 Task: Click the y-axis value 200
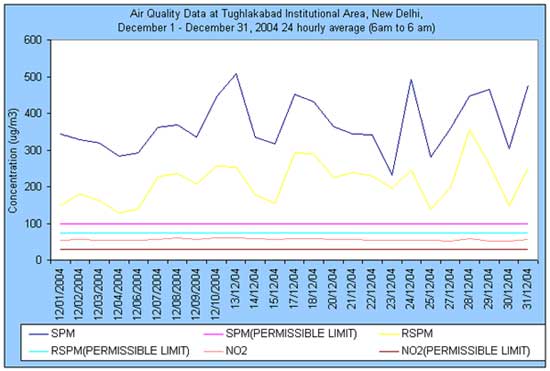[33, 187]
